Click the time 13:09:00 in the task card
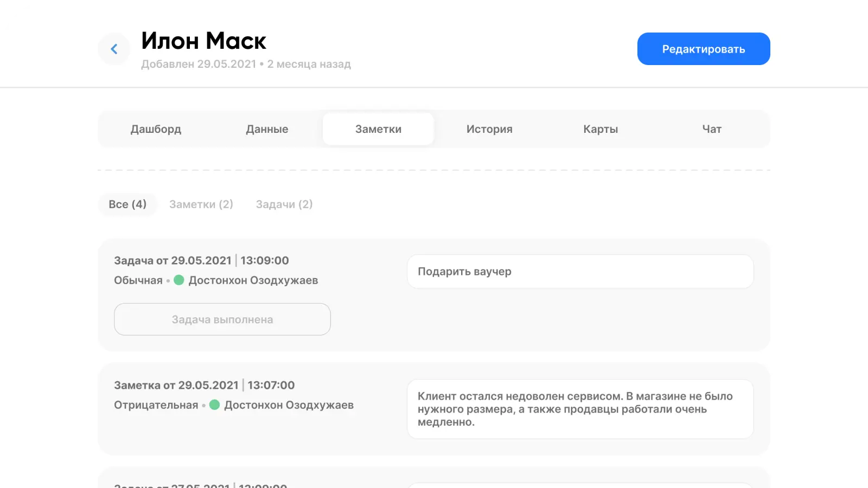Image resolution: width=868 pixels, height=488 pixels. point(265,260)
